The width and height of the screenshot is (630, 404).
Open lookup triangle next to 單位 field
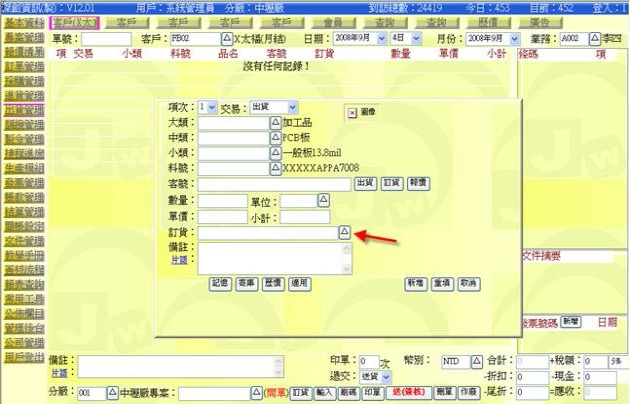point(324,201)
